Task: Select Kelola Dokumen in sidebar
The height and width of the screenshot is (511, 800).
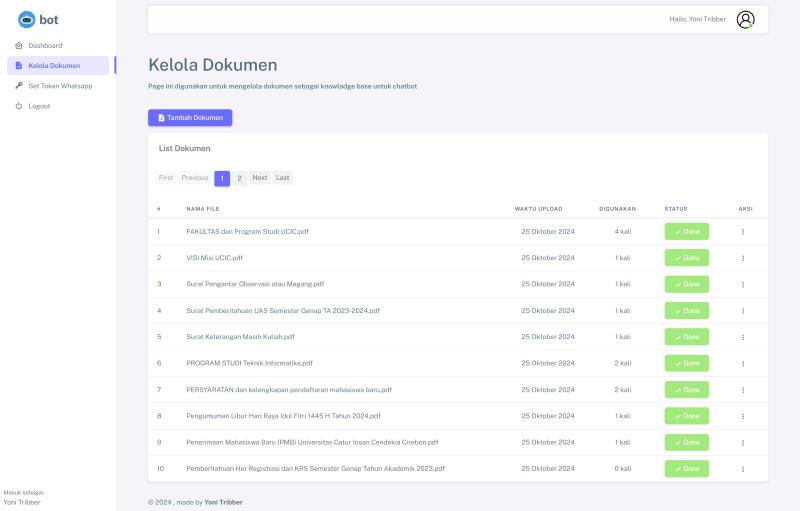Action: pyautogui.click(x=54, y=66)
